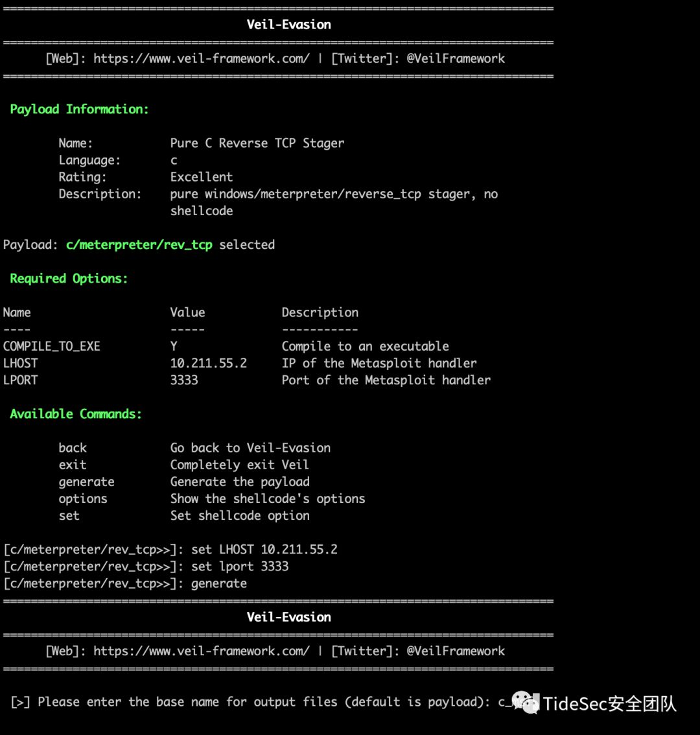Click the Required Options heading
The width and height of the screenshot is (700, 735).
[69, 279]
